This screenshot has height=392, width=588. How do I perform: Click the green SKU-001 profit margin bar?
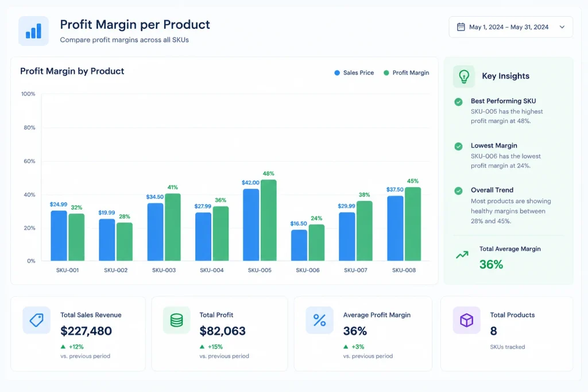point(76,237)
